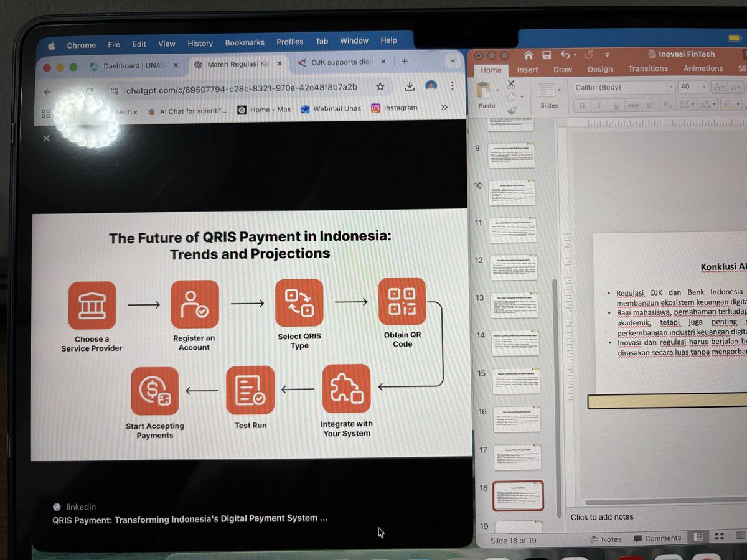Open the Slides layout button

point(549,95)
